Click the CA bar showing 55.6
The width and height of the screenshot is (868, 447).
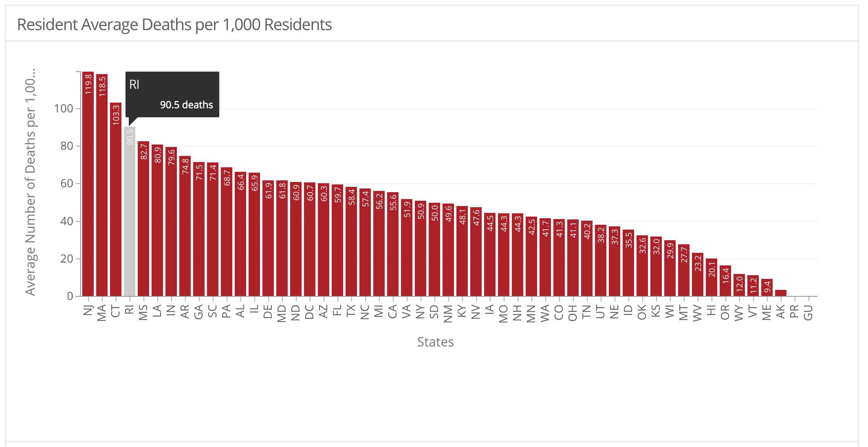[393, 244]
